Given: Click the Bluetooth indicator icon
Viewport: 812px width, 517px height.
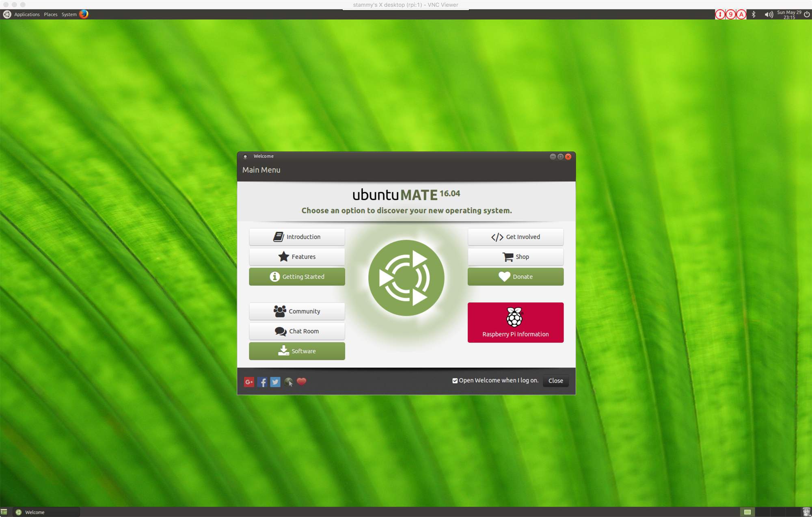Looking at the screenshot, I should tap(754, 15).
